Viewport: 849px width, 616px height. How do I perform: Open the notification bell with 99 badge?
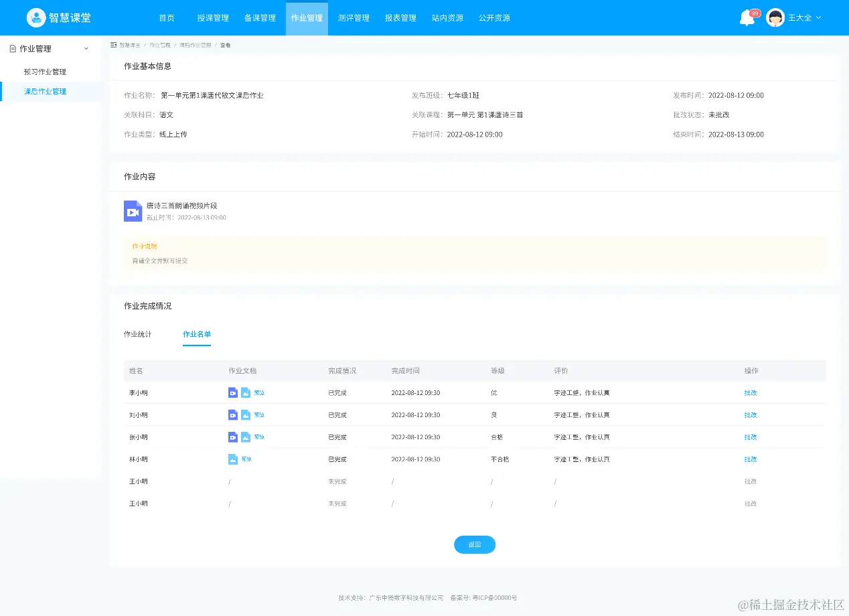coord(749,17)
